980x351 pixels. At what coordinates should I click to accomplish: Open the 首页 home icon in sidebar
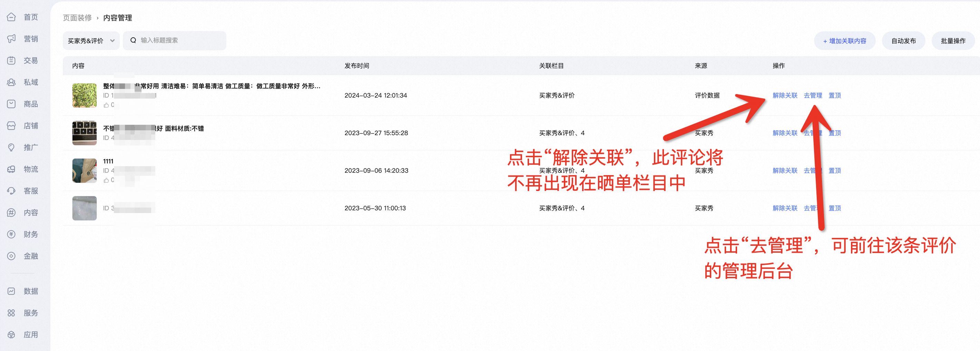click(11, 17)
